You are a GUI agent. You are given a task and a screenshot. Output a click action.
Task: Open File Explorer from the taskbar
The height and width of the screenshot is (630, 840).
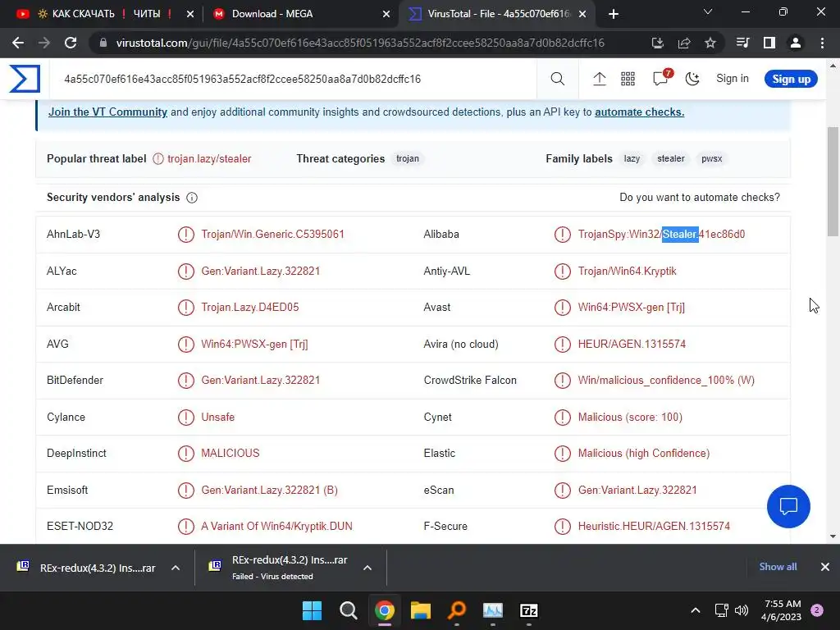pyautogui.click(x=421, y=610)
